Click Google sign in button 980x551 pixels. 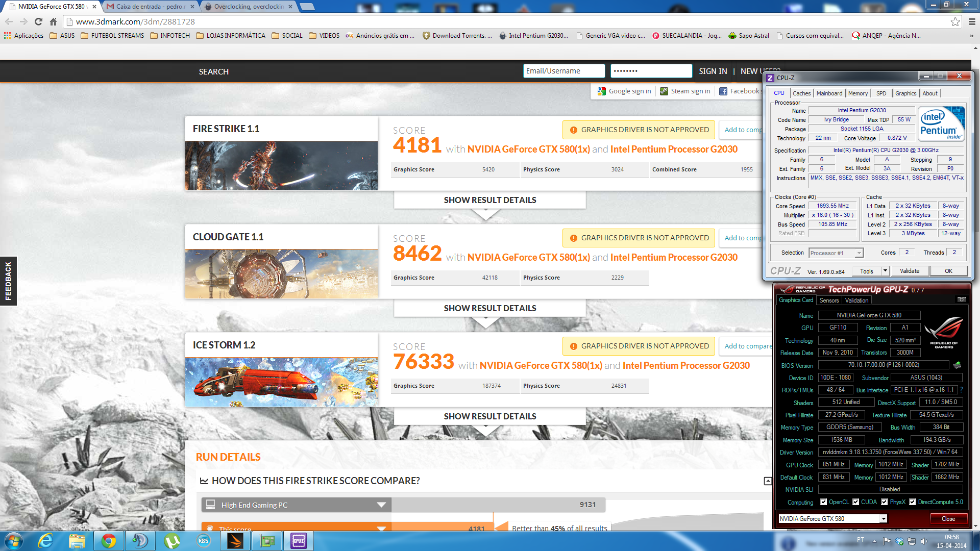[625, 91]
